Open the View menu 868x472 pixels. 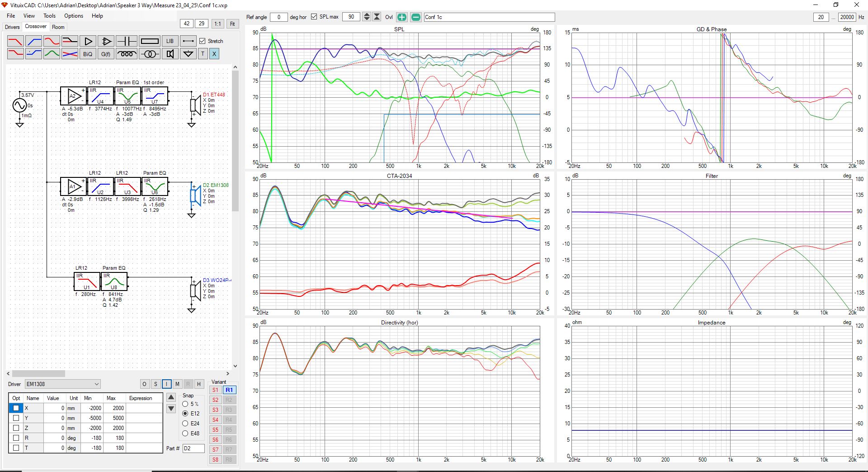29,16
